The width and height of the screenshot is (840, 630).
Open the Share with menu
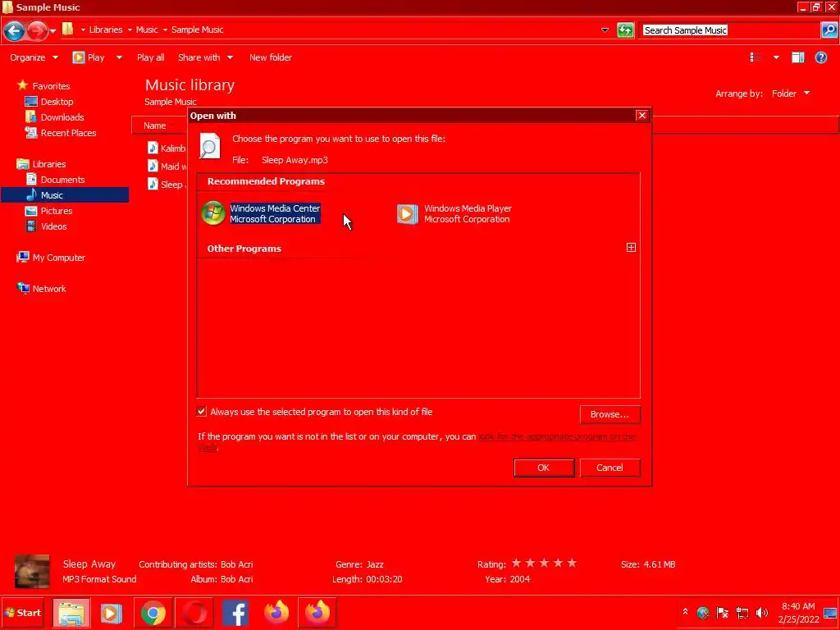coord(205,57)
